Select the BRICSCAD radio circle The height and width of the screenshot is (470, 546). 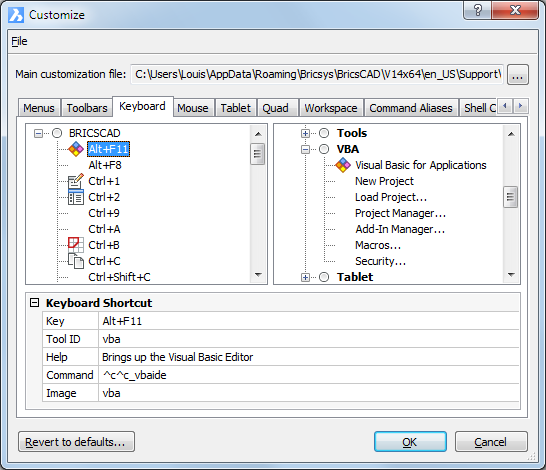tap(57, 133)
